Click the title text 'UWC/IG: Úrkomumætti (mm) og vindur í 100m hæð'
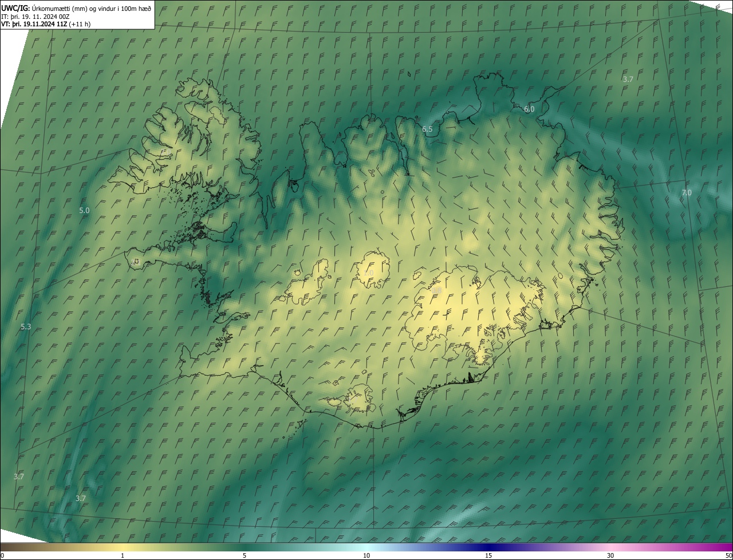This screenshot has height=560, width=733. click(x=76, y=8)
